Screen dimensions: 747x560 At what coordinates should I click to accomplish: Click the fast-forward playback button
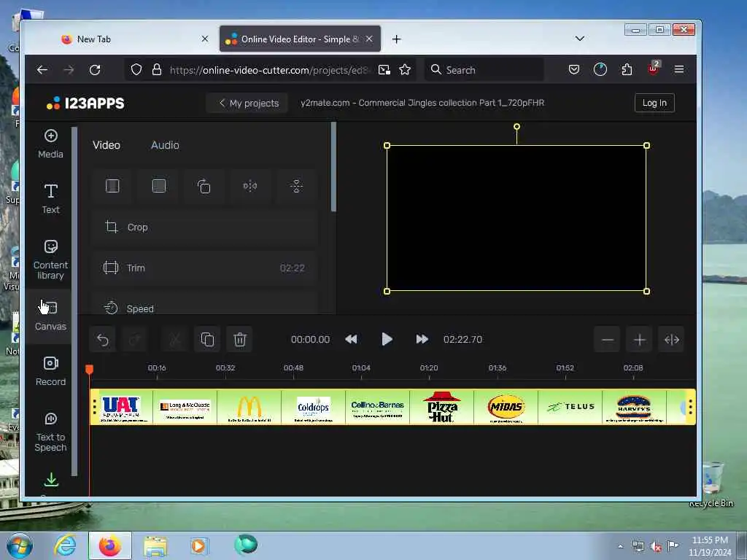click(x=422, y=339)
